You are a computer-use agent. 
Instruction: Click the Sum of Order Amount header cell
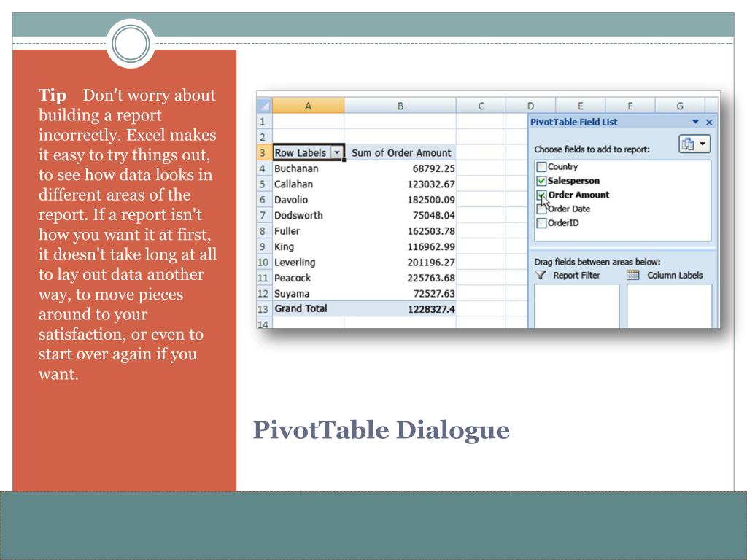(400, 153)
